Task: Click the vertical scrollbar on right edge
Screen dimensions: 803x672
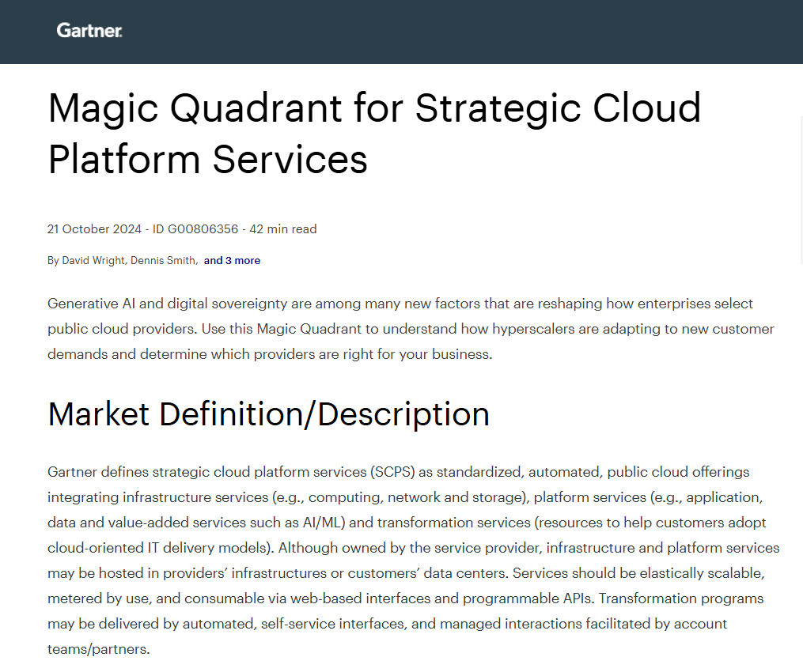Action: click(x=799, y=158)
